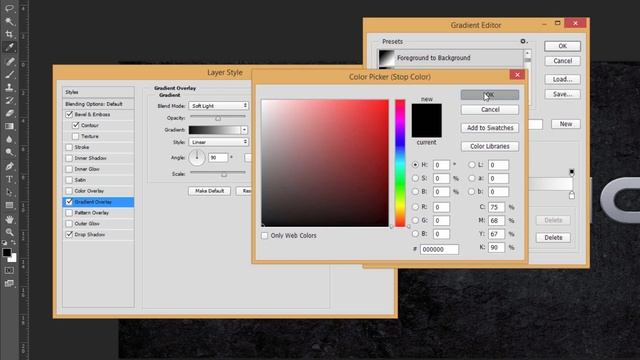Select the Lasso tool

point(9,8)
